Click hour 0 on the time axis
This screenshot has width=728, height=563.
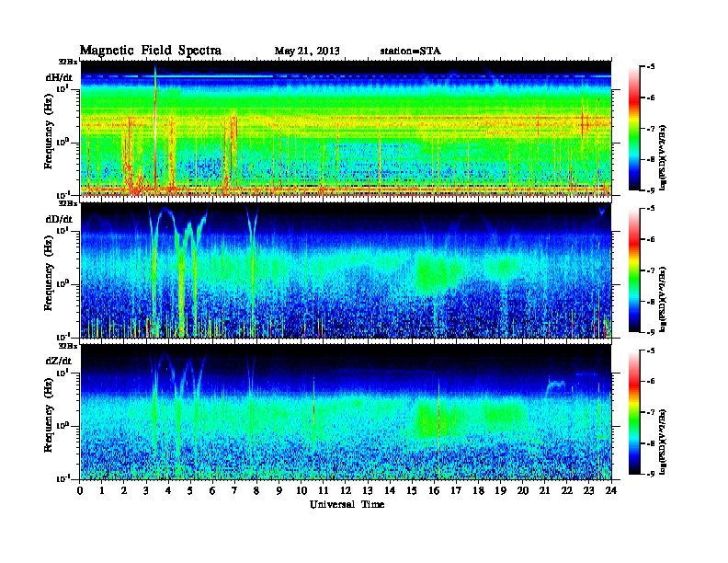pyautogui.click(x=80, y=490)
